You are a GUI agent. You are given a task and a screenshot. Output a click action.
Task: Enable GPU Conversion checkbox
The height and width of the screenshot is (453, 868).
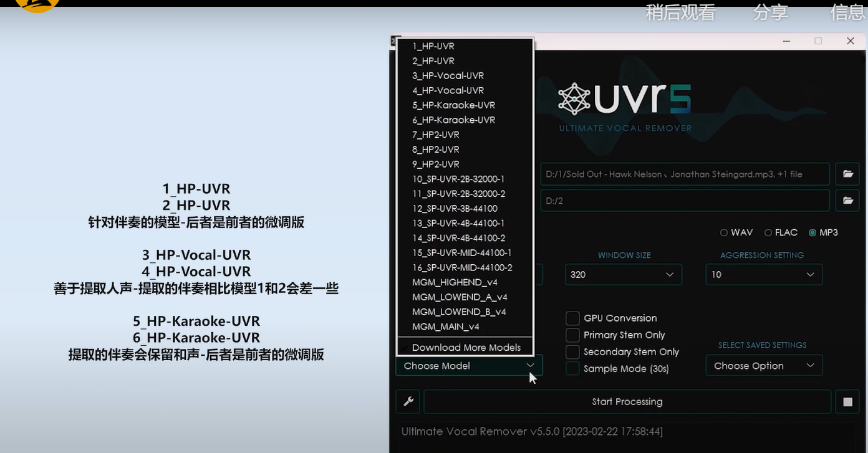pyautogui.click(x=572, y=318)
